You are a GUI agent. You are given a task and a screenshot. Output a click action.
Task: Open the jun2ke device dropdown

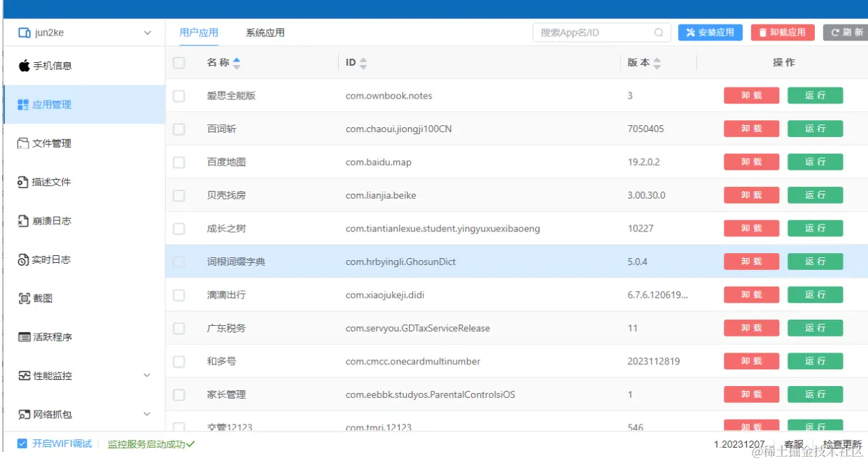[147, 33]
